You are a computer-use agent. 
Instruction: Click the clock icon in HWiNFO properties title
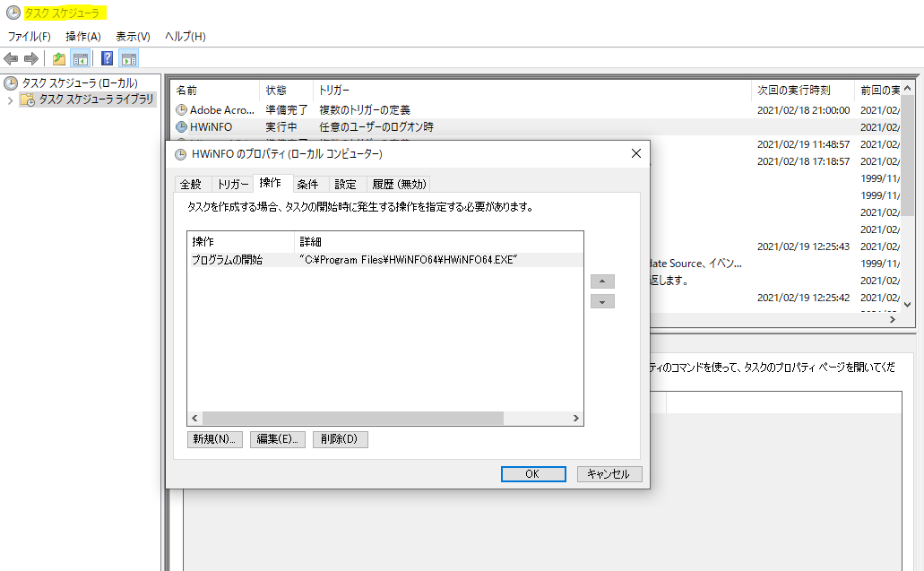(181, 154)
